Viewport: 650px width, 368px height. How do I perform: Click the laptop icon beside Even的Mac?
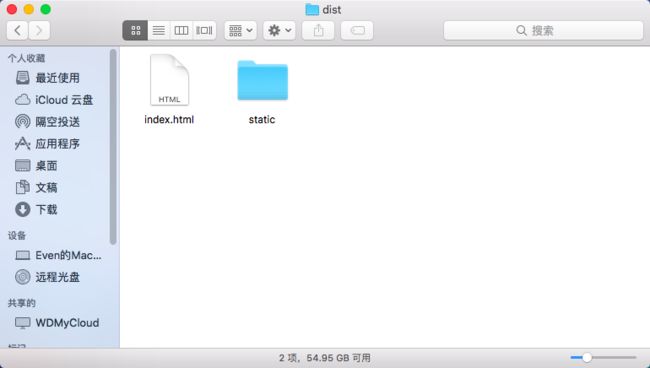click(x=23, y=255)
